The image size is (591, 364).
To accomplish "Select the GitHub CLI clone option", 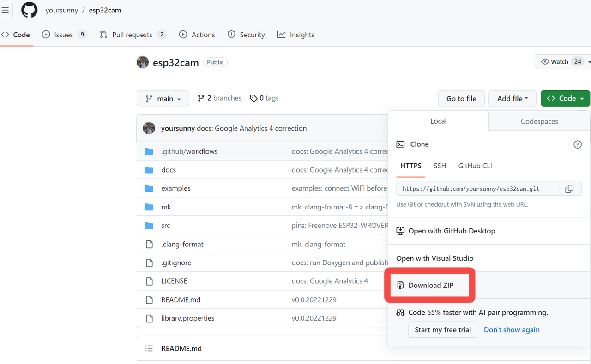I will 475,166.
